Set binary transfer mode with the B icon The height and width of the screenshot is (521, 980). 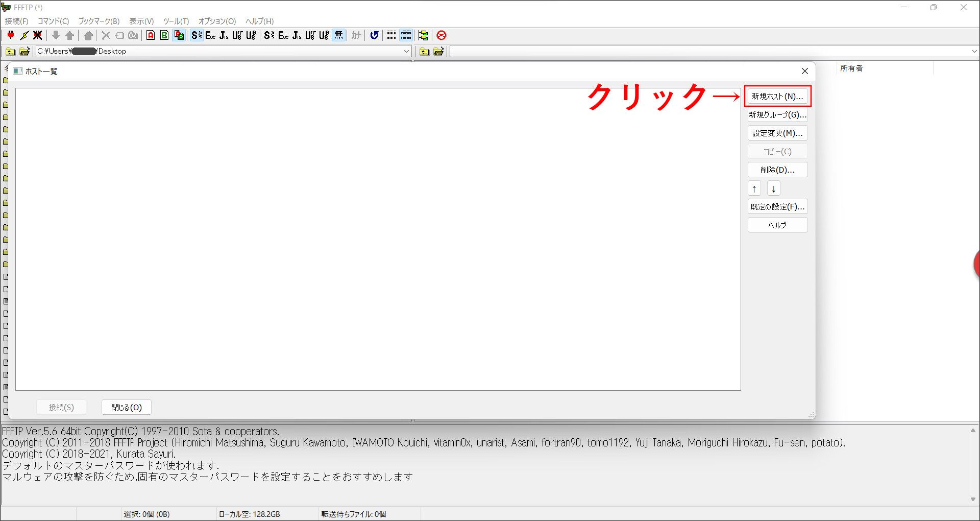pos(164,35)
